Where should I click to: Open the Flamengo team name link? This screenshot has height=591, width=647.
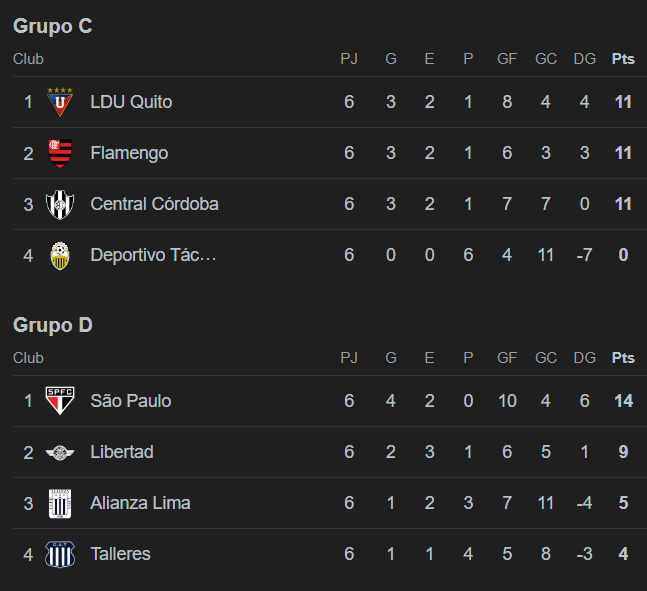pyautogui.click(x=129, y=153)
